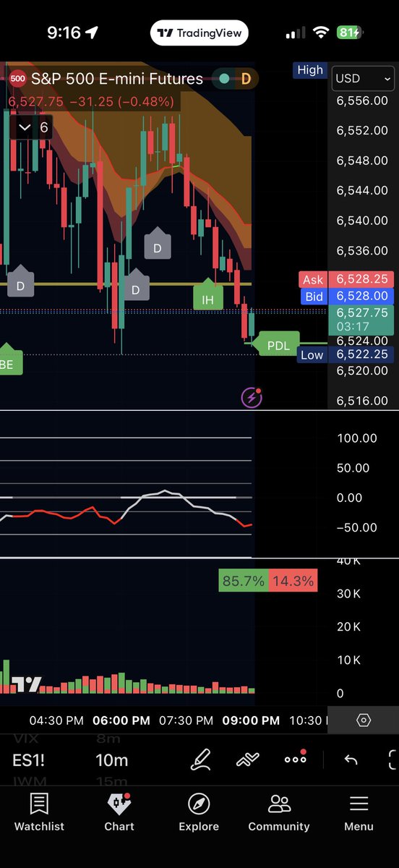Screen dimensions: 399x868
Task: Tap the High label at top
Action: [x=309, y=69]
